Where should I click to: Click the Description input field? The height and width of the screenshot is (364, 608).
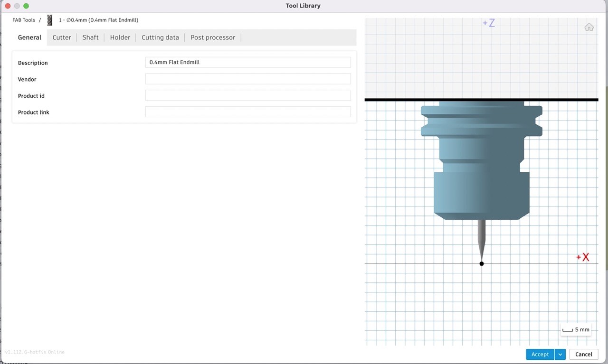[248, 62]
